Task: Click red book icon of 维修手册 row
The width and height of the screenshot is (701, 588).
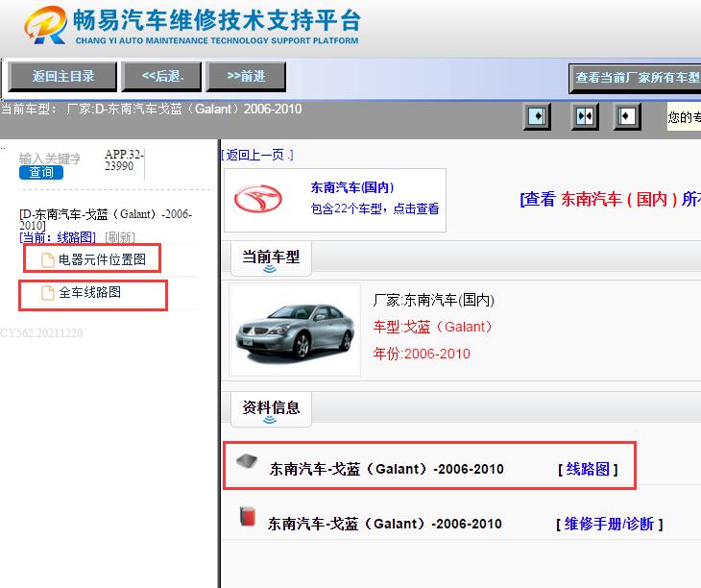Action: 247,517
